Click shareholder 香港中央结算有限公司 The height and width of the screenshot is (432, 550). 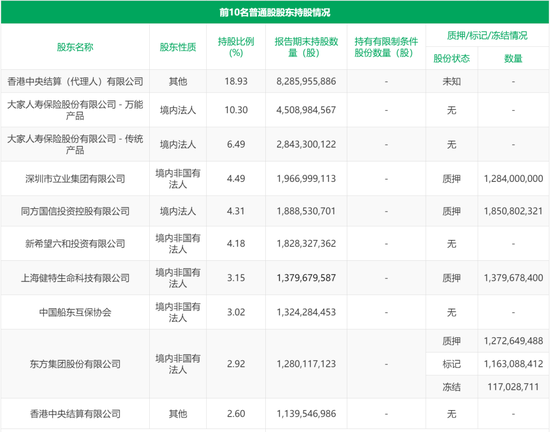(75, 414)
